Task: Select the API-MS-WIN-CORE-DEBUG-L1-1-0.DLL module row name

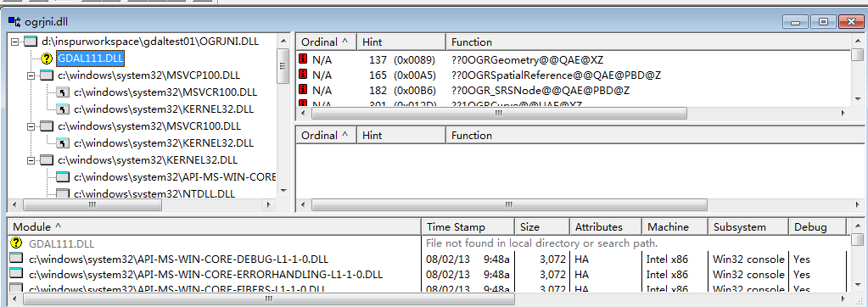Action: 178,259
